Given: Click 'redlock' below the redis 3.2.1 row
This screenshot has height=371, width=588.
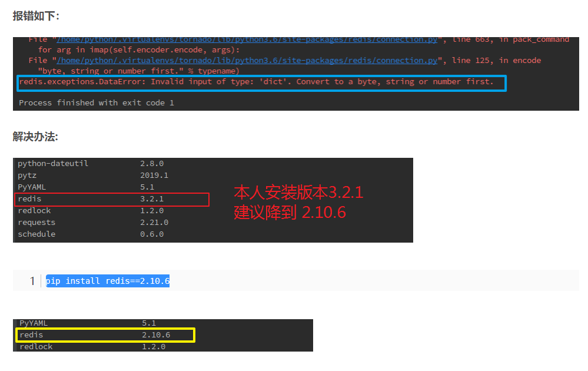Looking at the screenshot, I should (34, 210).
